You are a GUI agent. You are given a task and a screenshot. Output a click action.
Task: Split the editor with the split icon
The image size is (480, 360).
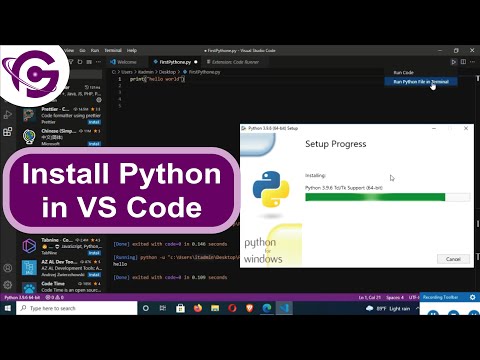coord(463,62)
